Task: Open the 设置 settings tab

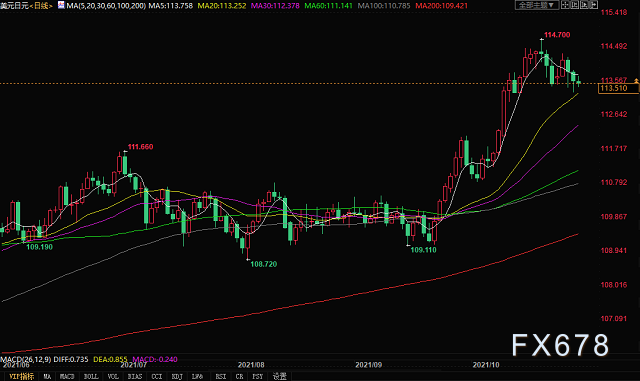Action: 280,376
